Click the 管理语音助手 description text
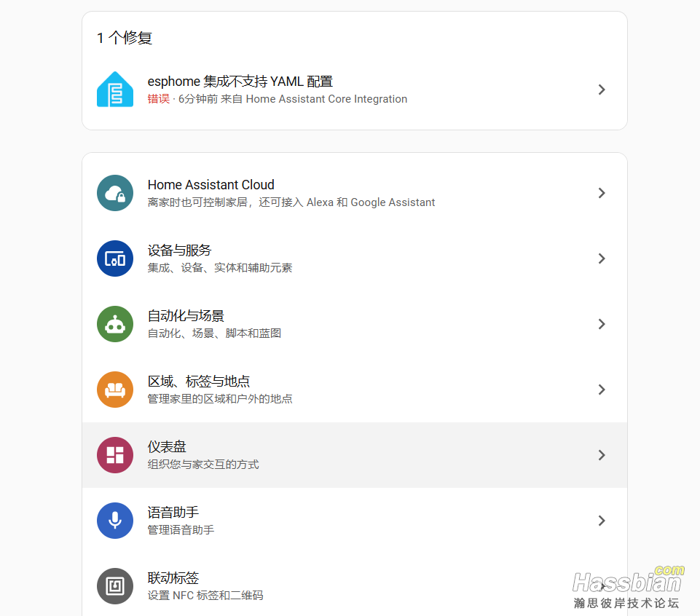The width and height of the screenshot is (700, 616). (181, 530)
